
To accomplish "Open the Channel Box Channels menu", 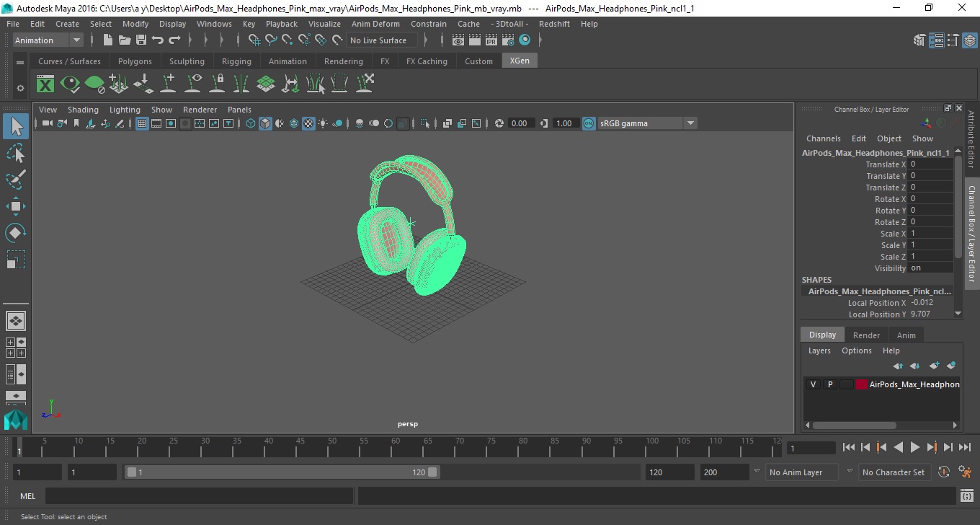I will coord(823,138).
